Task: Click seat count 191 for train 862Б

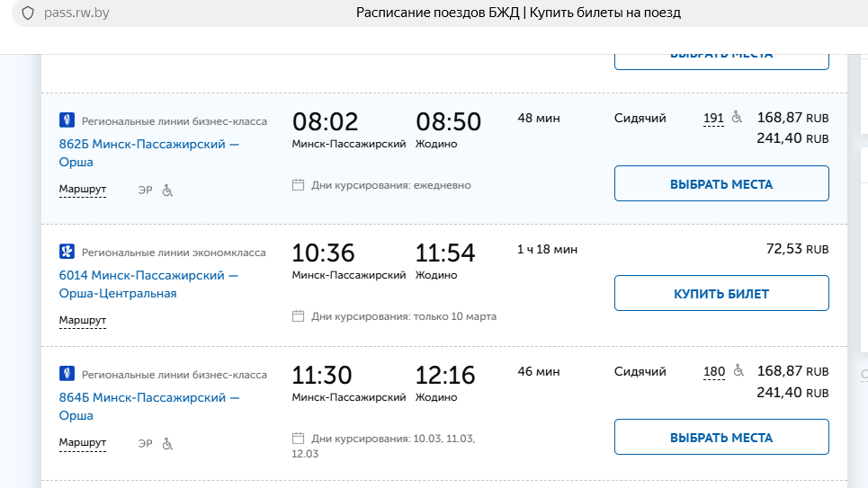Action: [713, 119]
